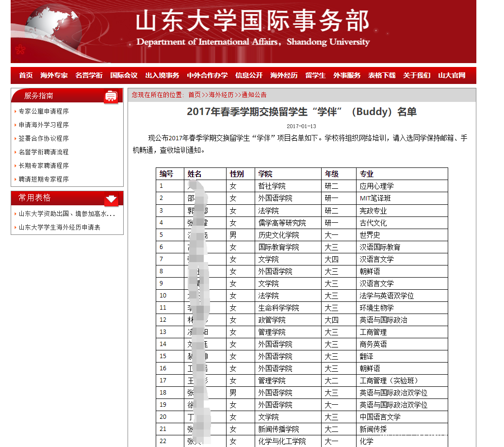Open 表格下载 menu item
Screen dimensions: 504x447
pos(382,75)
